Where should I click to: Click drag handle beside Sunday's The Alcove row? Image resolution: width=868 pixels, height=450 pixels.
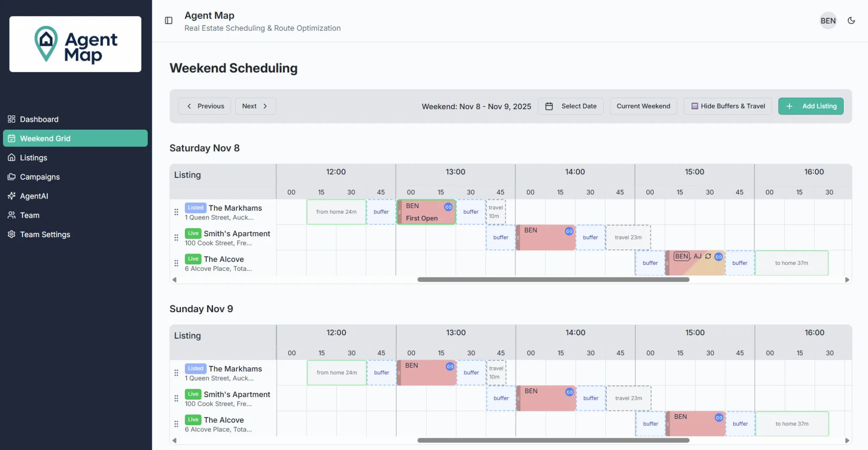pyautogui.click(x=176, y=424)
